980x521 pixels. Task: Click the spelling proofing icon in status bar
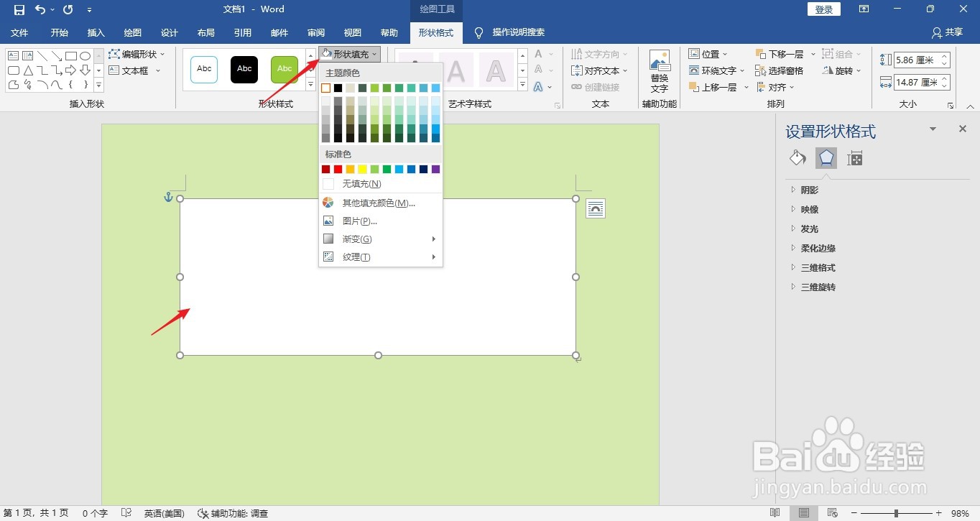tap(126, 513)
